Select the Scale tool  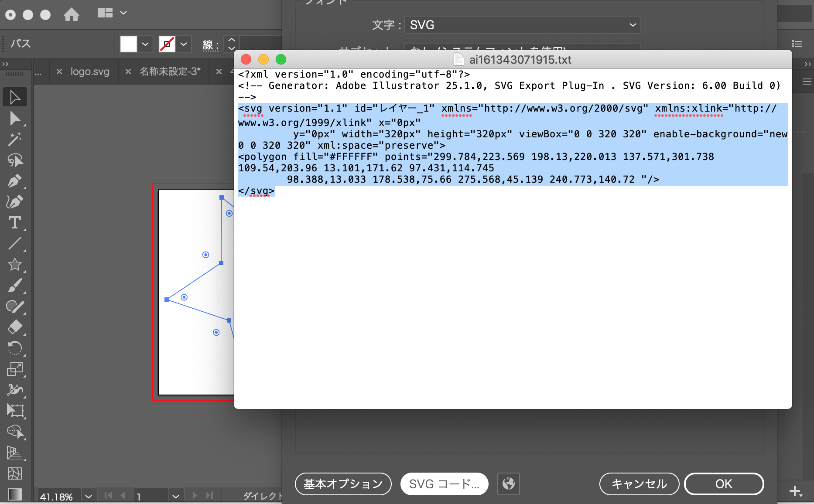15,369
